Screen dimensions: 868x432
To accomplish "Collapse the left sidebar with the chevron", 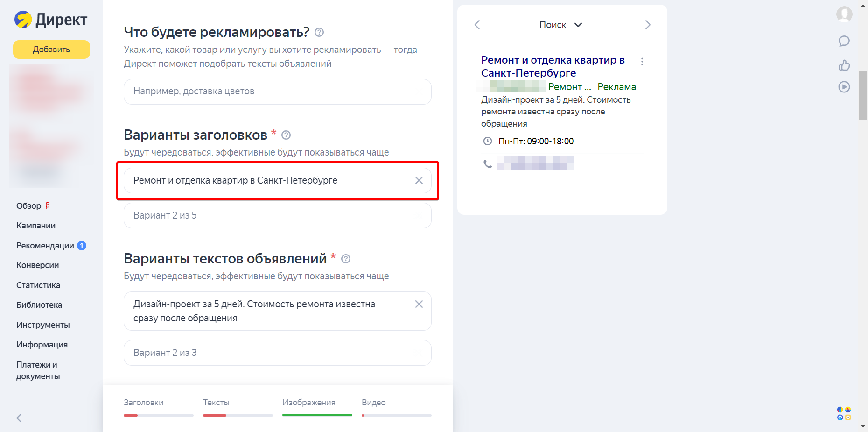I will 19,418.
